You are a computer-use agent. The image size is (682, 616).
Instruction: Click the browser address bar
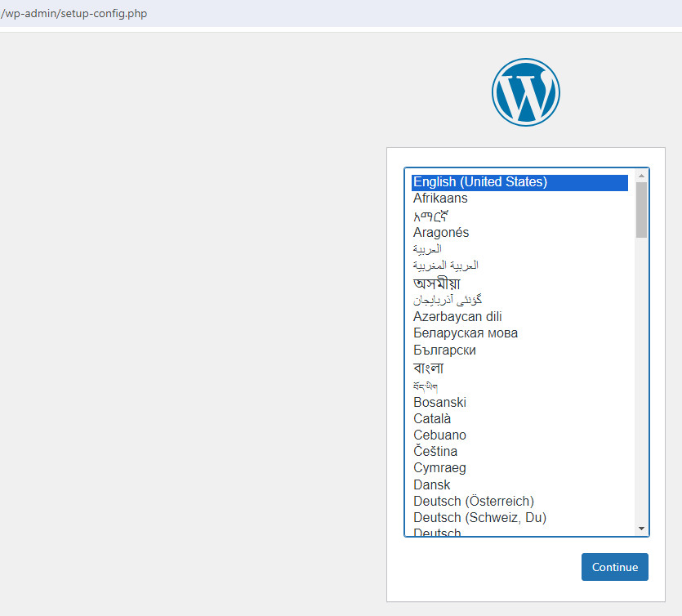click(x=245, y=13)
